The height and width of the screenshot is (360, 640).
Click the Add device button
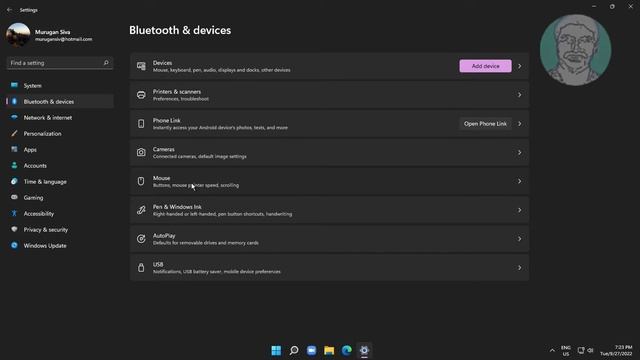485,66
